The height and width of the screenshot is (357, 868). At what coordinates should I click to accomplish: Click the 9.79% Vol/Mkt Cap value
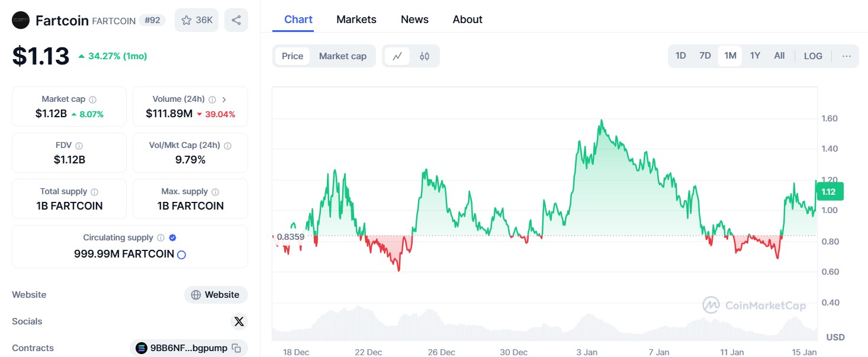pos(190,160)
